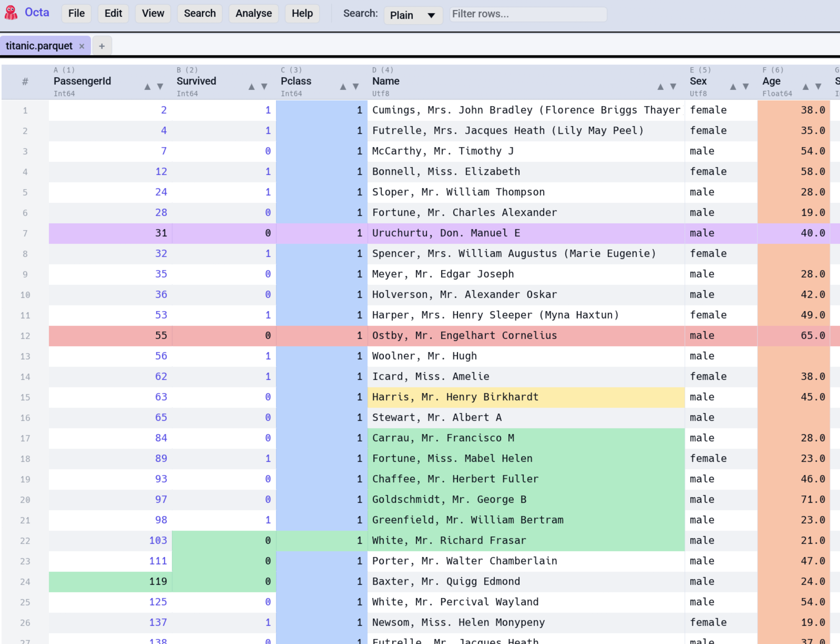Click PassengerId cell 119
Screen dimensions: 840x644
click(110, 582)
